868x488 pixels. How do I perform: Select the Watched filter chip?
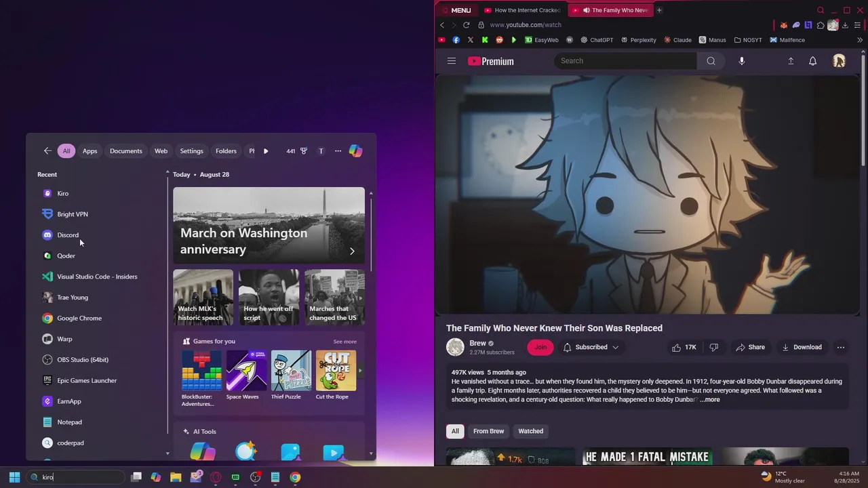pyautogui.click(x=530, y=431)
